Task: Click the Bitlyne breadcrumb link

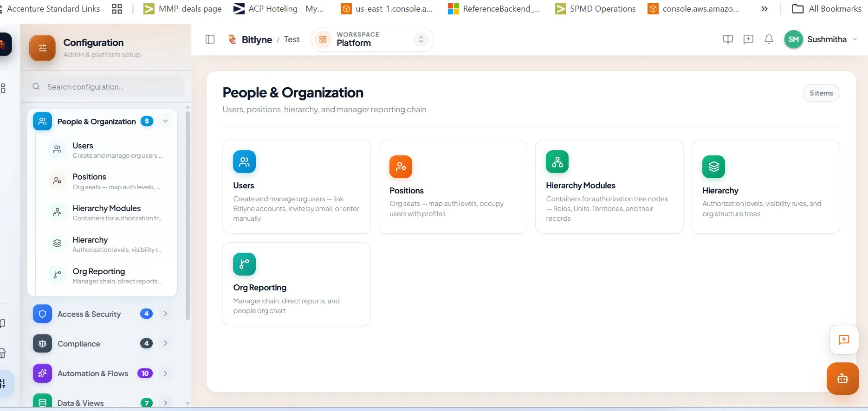Action: pyautogui.click(x=257, y=40)
